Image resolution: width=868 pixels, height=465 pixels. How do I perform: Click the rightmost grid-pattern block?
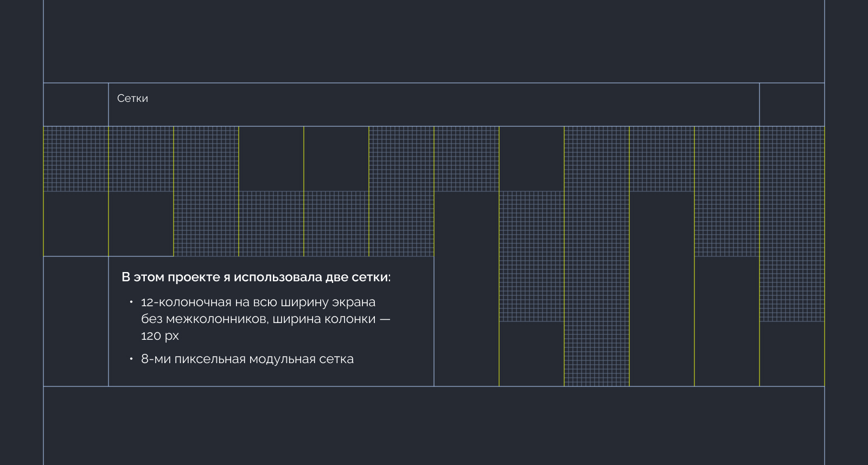click(x=792, y=224)
